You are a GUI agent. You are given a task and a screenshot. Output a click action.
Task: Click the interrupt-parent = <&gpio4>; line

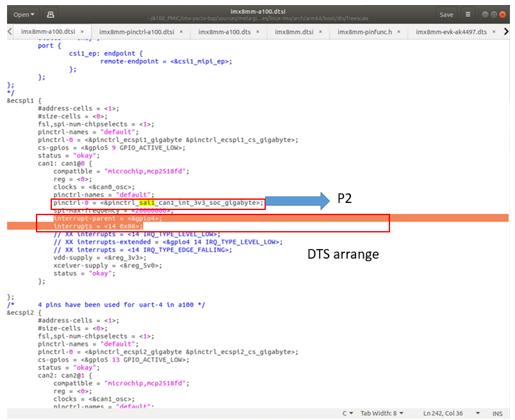point(108,218)
